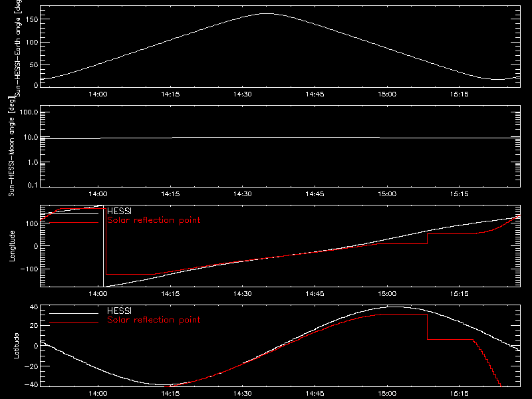Click the 10.0 tick label on Moon angle plot

(31, 138)
